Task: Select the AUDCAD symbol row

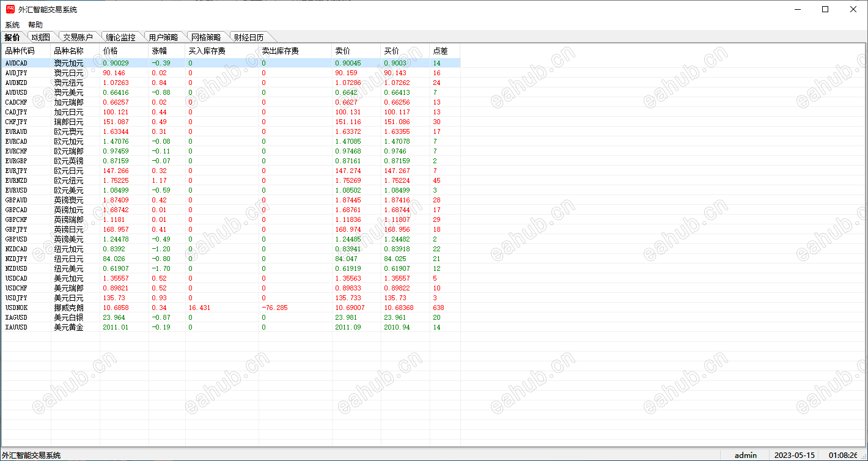Action: pos(231,63)
